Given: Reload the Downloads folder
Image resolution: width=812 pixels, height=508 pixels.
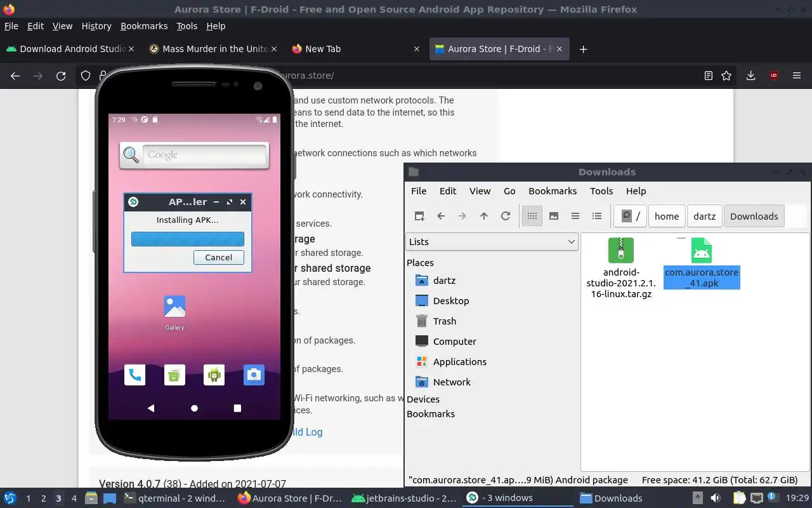Looking at the screenshot, I should pyautogui.click(x=506, y=216).
